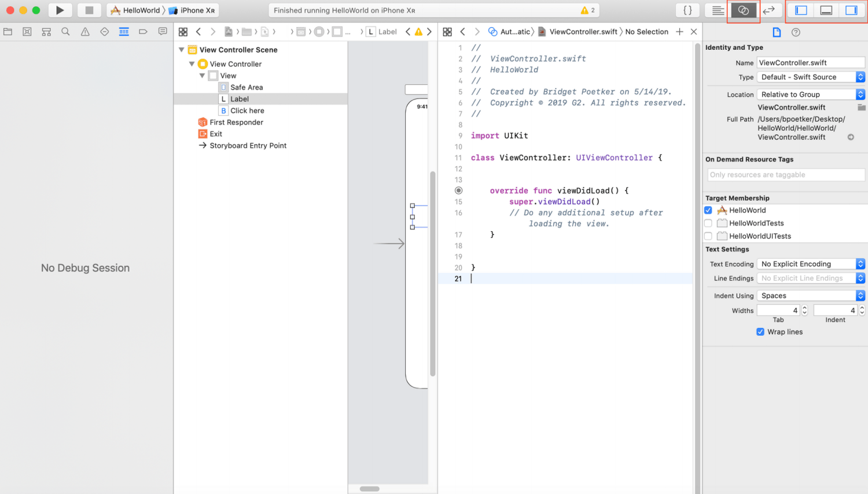Open the Project navigator folder icon

tap(8, 31)
